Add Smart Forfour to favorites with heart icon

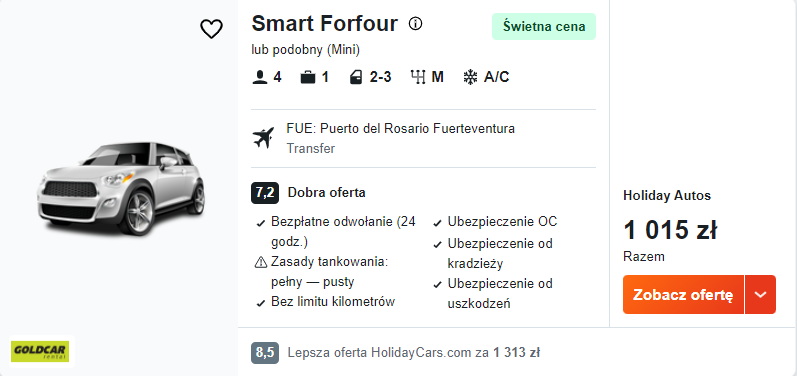(211, 29)
